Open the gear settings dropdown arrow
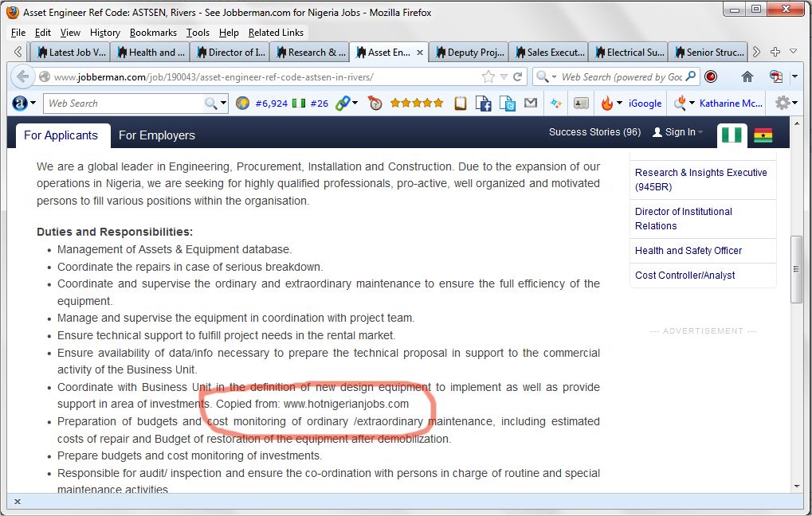Screen dimensions: 812x516 coord(795,103)
